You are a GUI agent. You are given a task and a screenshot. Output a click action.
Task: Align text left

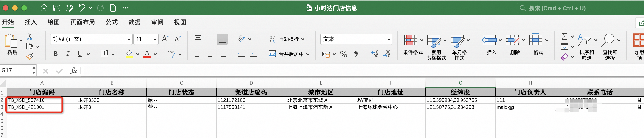coord(198,54)
